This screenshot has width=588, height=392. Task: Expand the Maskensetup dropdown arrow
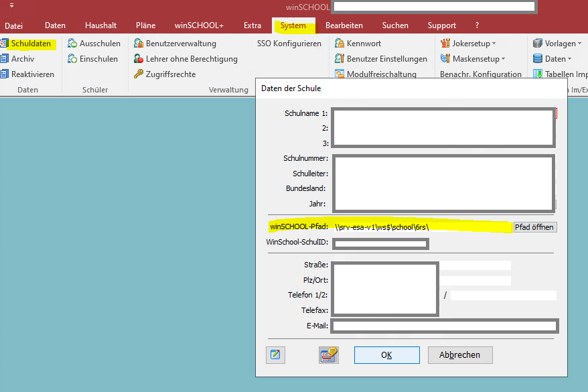(x=503, y=59)
